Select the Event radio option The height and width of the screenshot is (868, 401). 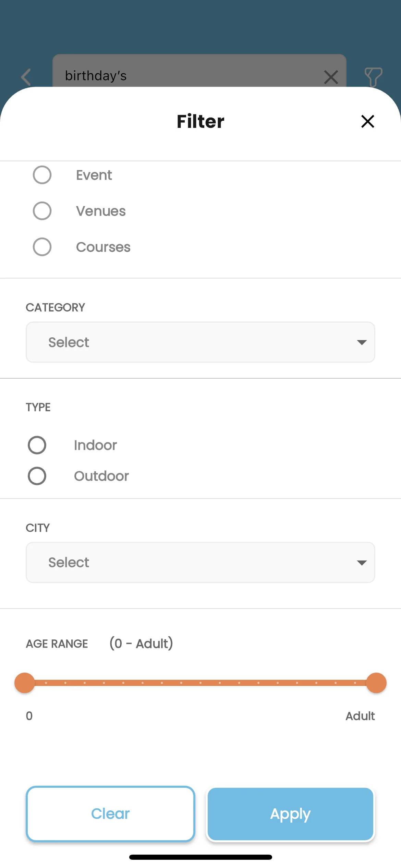point(42,175)
